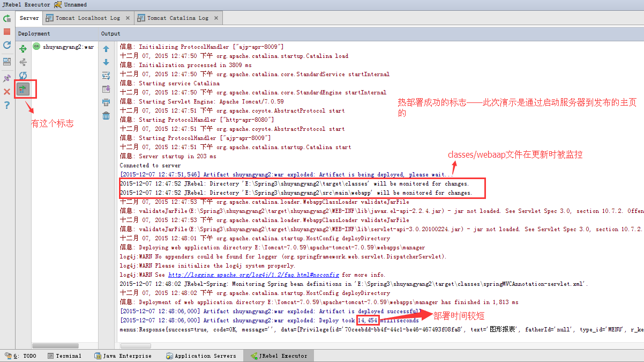The height and width of the screenshot is (362, 644).
Task: Click the 'Starting service Catalina' log line
Action: [169, 83]
